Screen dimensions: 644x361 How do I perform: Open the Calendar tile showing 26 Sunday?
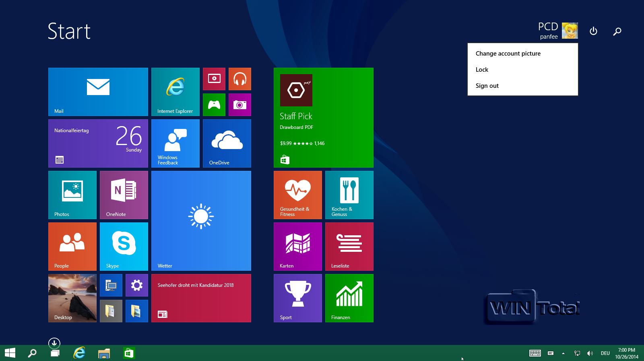tap(98, 143)
